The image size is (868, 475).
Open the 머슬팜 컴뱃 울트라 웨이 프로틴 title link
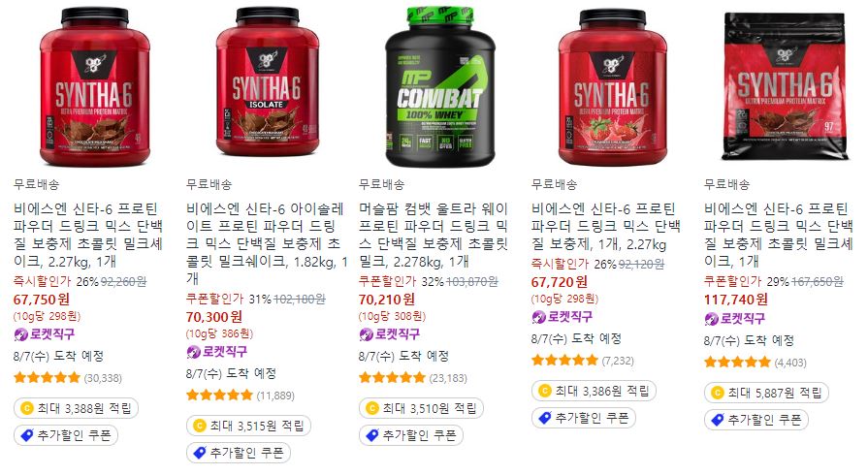coord(434,235)
